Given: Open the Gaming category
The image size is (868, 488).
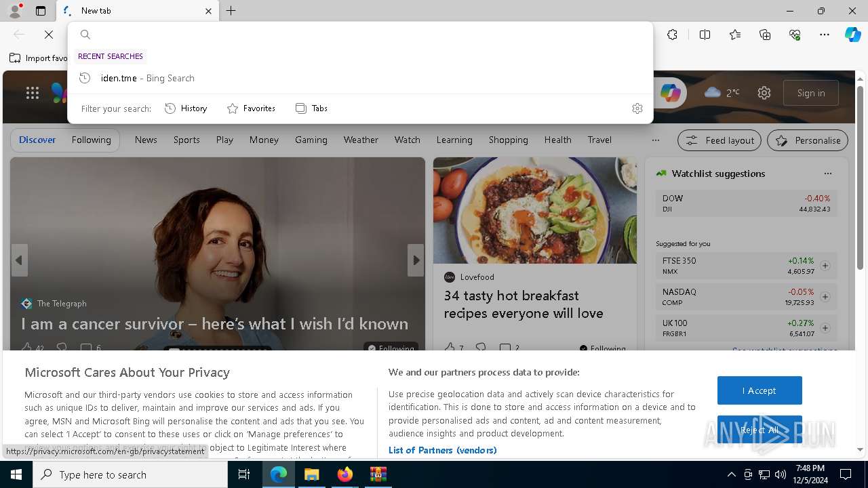Looking at the screenshot, I should 311,140.
